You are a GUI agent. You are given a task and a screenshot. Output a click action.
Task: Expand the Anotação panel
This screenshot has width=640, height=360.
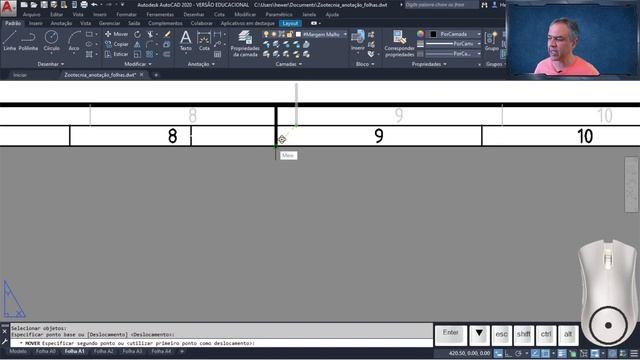pyautogui.click(x=201, y=64)
